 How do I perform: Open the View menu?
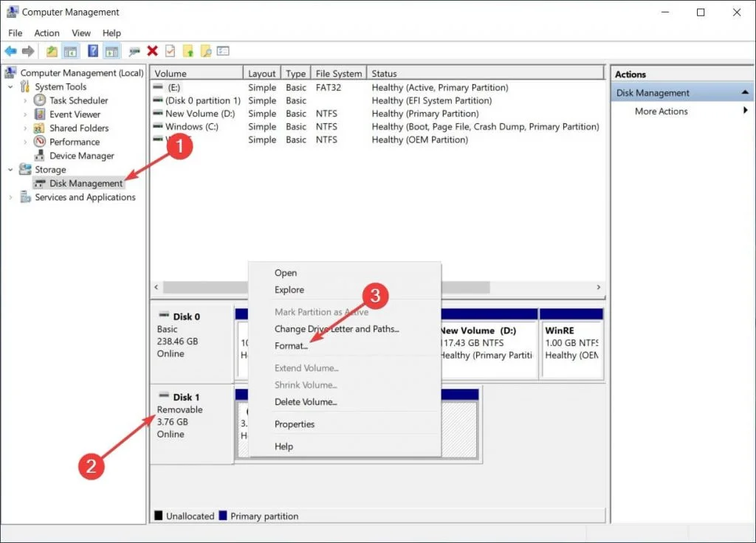tap(81, 32)
